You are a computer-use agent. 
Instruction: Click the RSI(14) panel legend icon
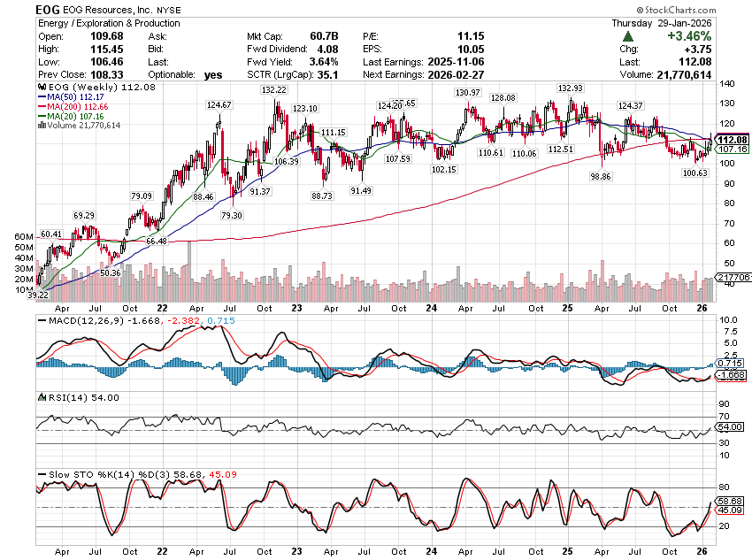[41, 398]
